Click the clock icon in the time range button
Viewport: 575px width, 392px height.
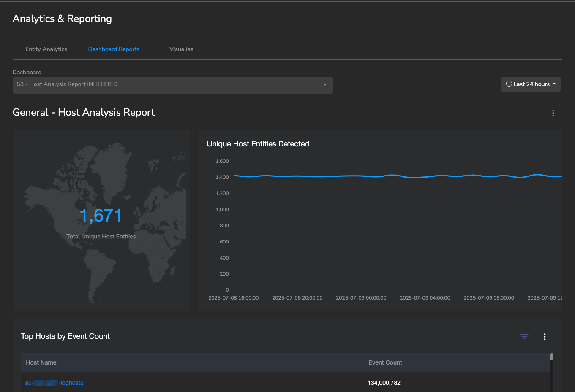510,84
